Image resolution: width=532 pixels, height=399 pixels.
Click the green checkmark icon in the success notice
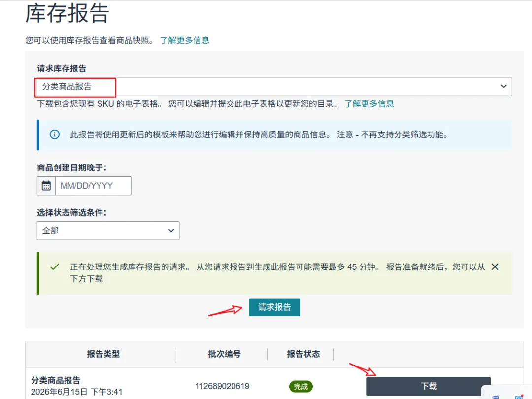tap(55, 267)
